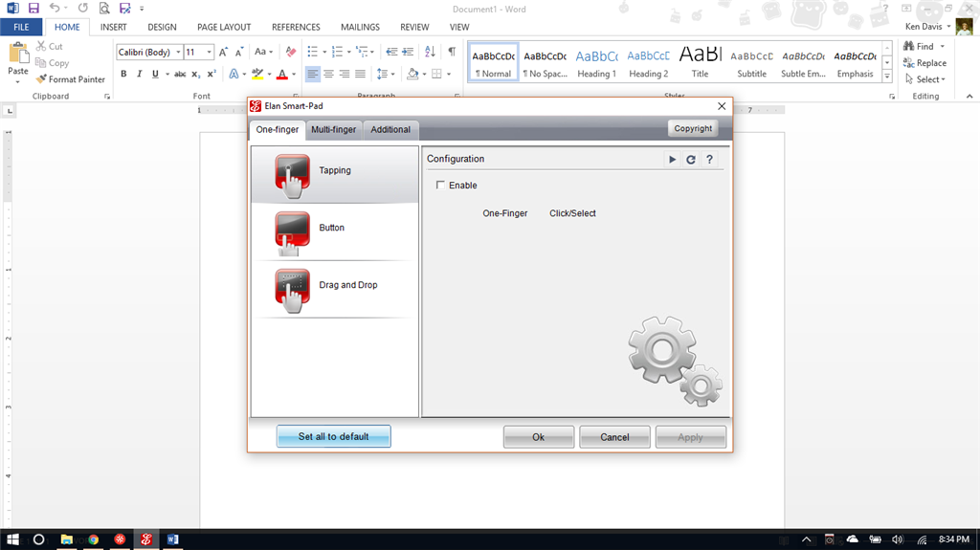980x550 pixels.
Task: Toggle Bold formatting in Word
Action: (123, 74)
